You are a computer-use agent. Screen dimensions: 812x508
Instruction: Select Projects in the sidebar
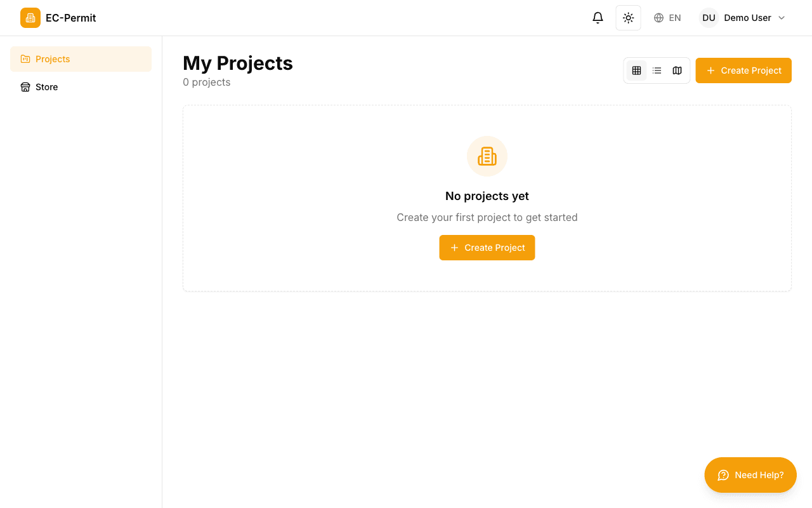[81, 58]
